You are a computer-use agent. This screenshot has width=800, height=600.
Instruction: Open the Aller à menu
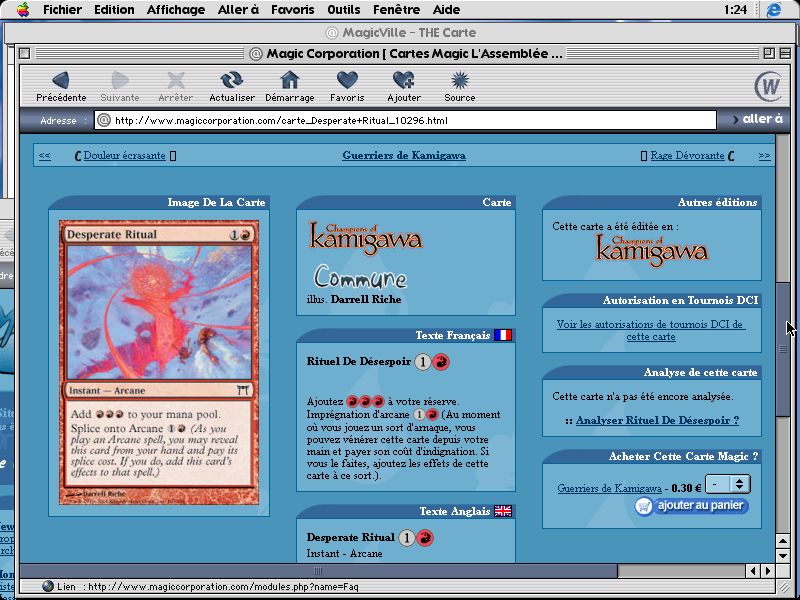(238, 9)
